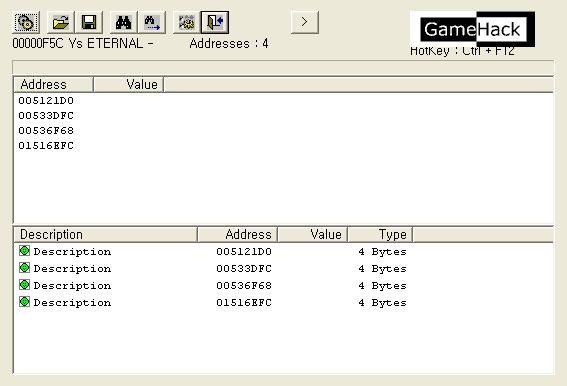This screenshot has width=567, height=386.
Task: Click the Type column header
Action: (x=380, y=235)
